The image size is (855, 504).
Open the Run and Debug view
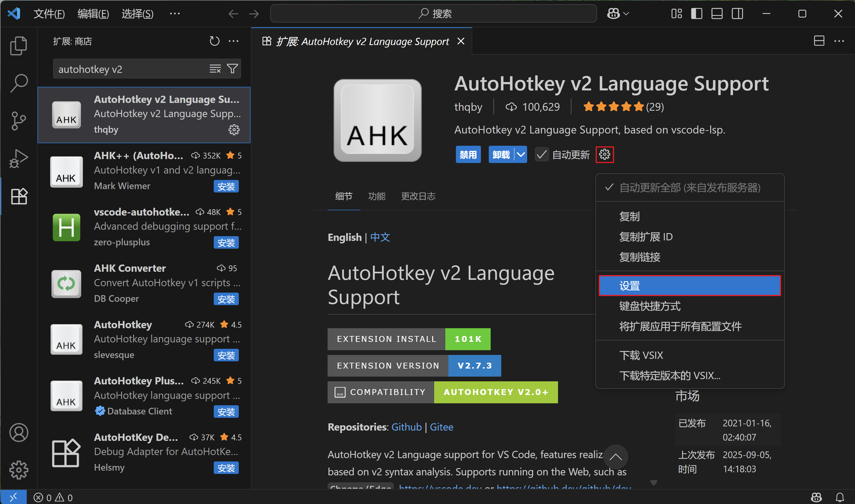pyautogui.click(x=19, y=159)
